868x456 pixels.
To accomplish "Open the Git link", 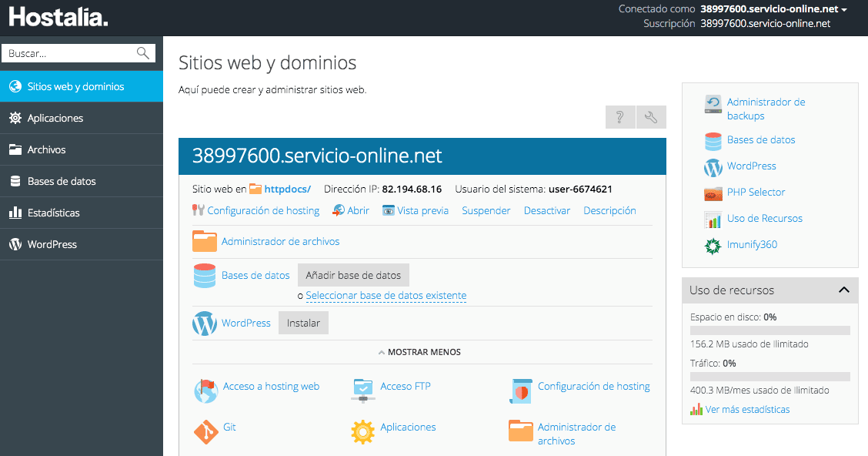I will pos(229,427).
